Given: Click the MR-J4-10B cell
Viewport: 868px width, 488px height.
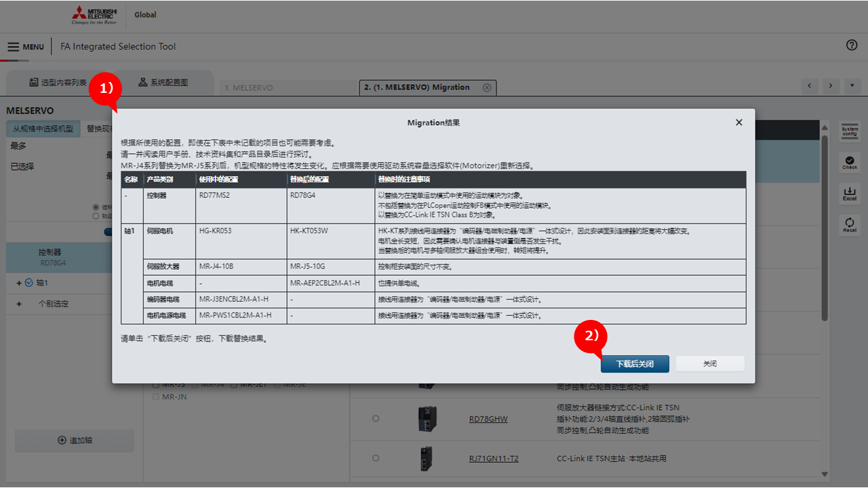Looking at the screenshot, I should (241, 266).
